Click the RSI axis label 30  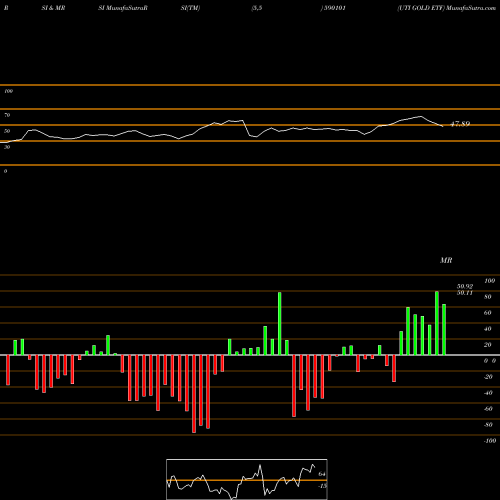[7, 147]
